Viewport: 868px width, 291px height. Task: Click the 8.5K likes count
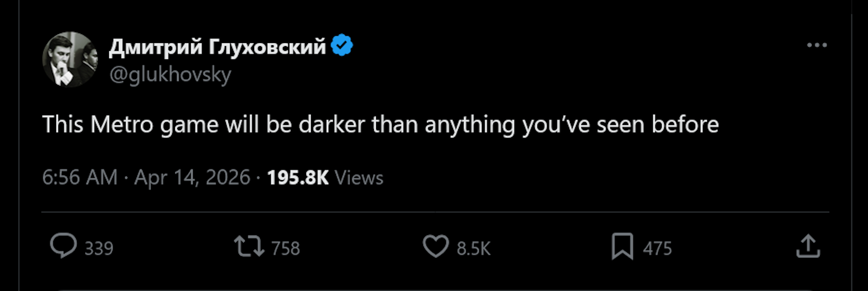click(x=473, y=248)
